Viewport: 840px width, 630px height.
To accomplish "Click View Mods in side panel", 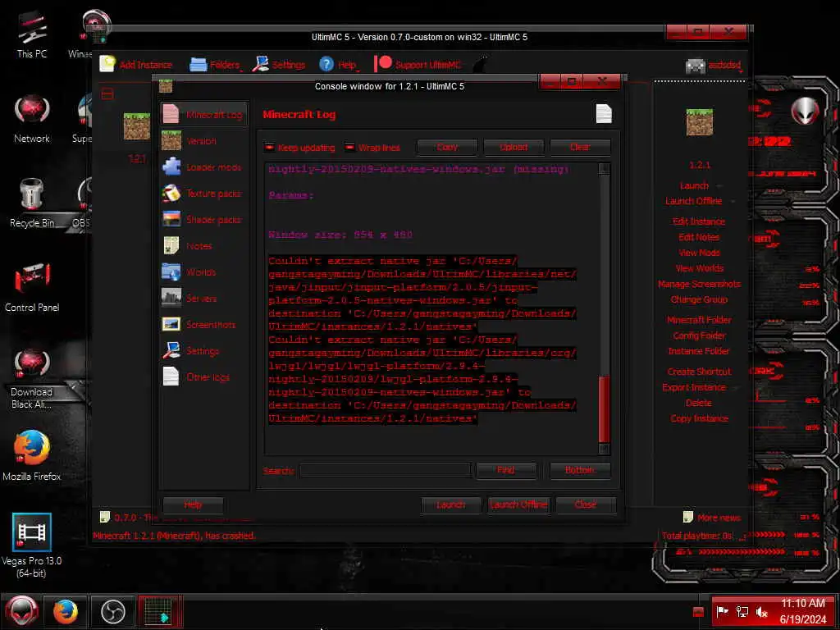I will click(699, 253).
